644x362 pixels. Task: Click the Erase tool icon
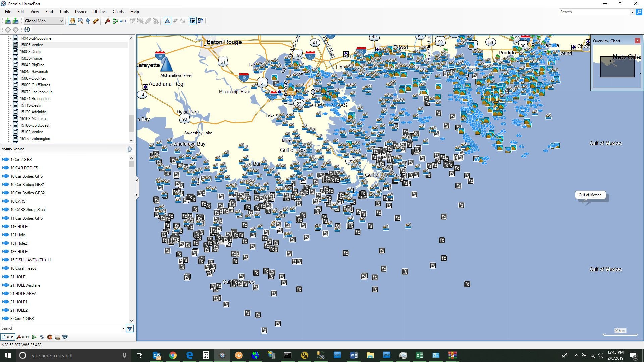148,21
